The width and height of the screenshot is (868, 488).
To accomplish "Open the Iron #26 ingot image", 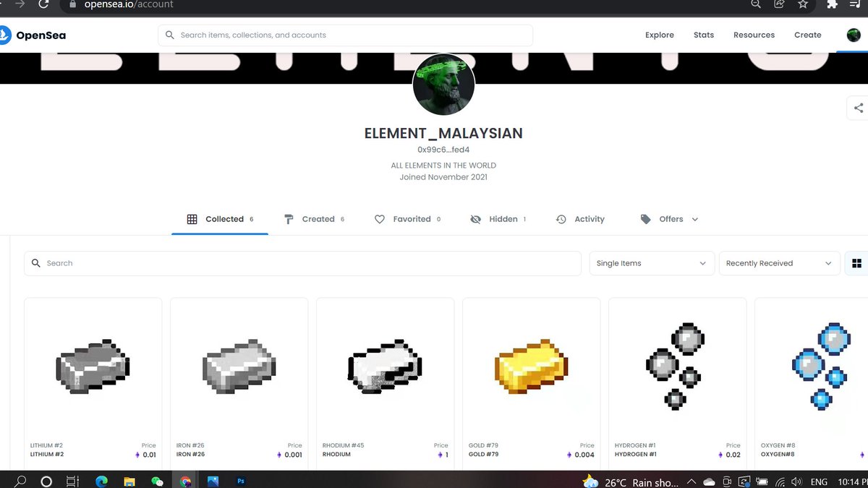I will click(x=239, y=366).
